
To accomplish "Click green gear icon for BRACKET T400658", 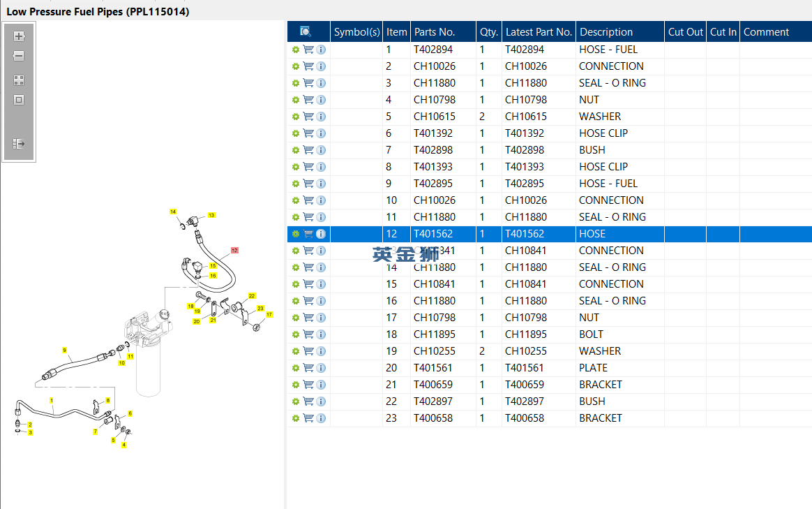I will click(296, 418).
